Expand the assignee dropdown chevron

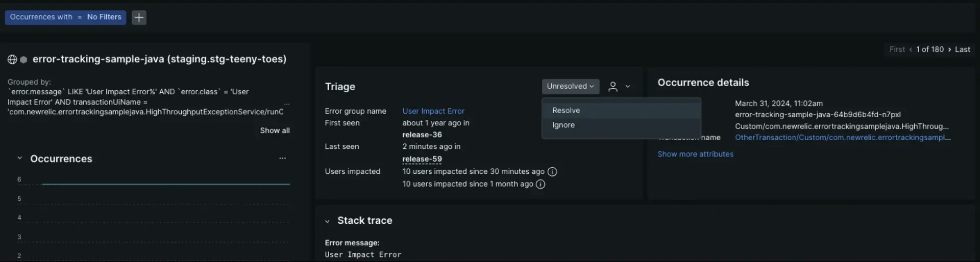628,87
